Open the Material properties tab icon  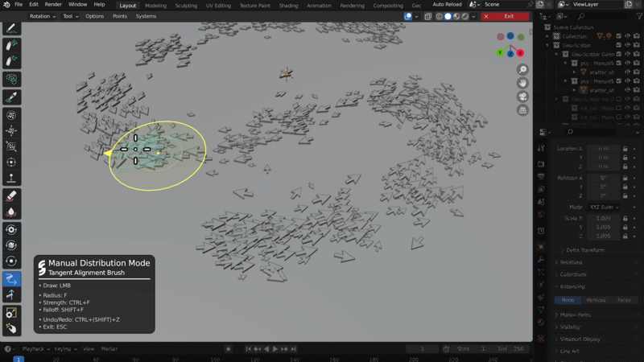(x=541, y=323)
